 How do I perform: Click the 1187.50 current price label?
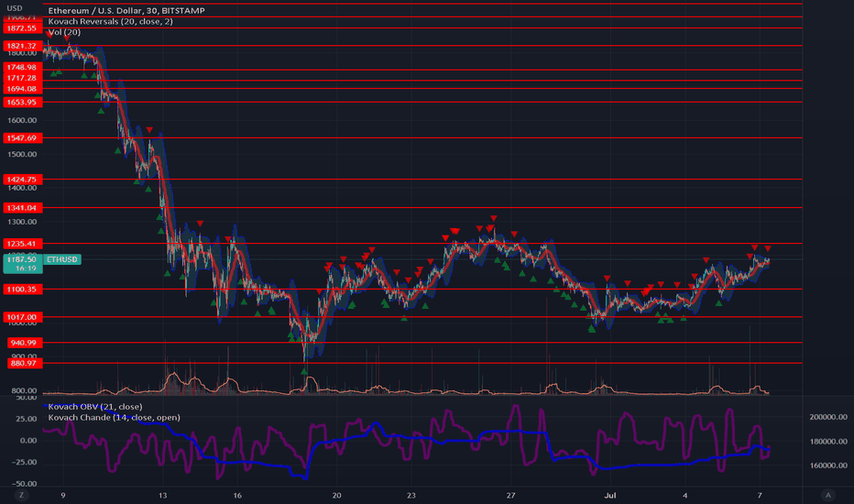pyautogui.click(x=22, y=259)
